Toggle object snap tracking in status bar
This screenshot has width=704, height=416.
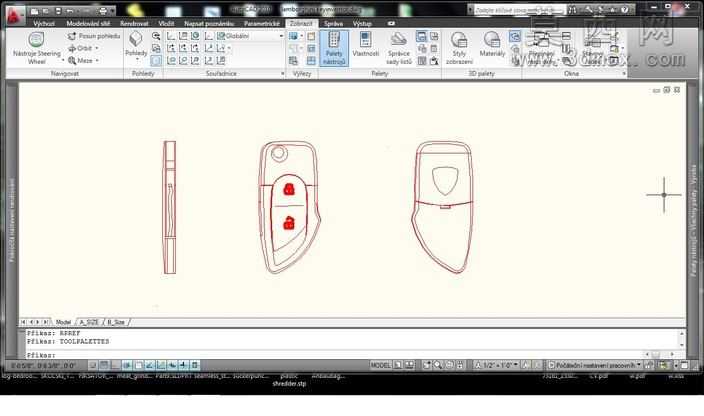coord(150,365)
